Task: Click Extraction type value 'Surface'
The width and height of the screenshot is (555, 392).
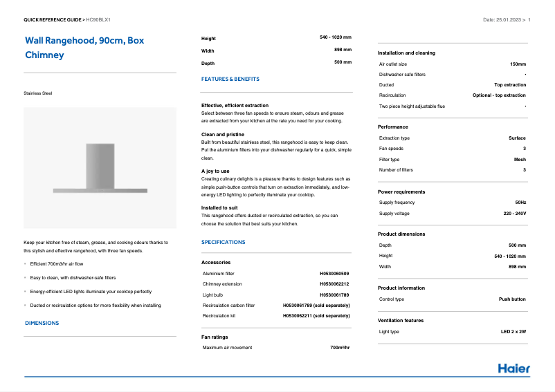Action: (x=517, y=138)
